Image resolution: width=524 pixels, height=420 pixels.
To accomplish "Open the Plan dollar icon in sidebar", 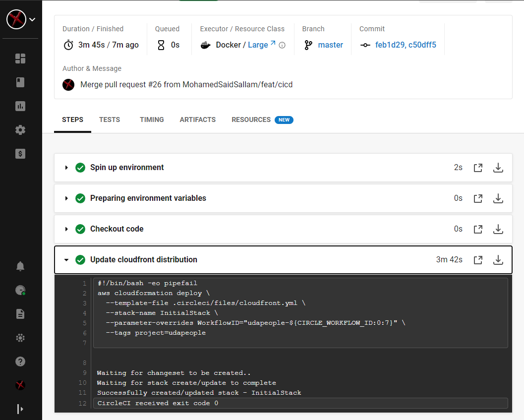I will (20, 154).
